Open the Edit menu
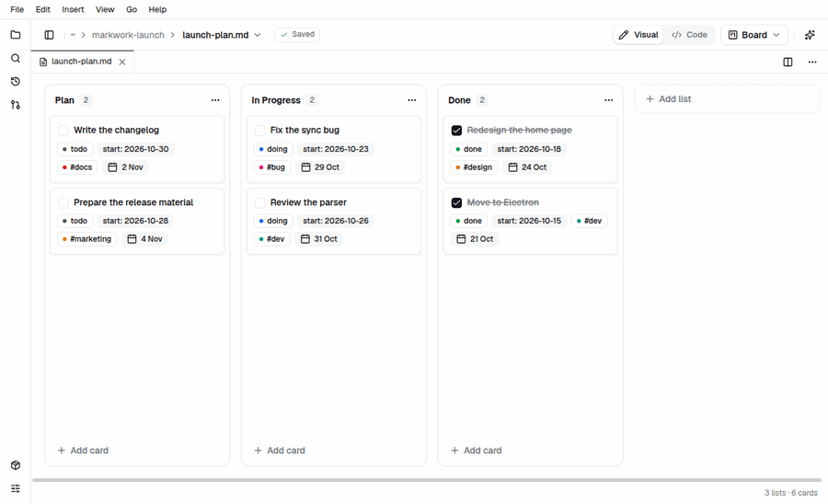The height and width of the screenshot is (504, 828). [42, 9]
